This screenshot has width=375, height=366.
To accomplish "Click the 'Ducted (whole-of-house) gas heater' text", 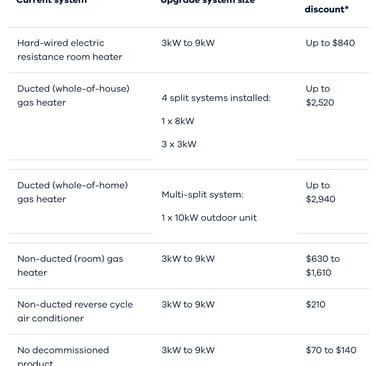I will pyautogui.click(x=73, y=96).
